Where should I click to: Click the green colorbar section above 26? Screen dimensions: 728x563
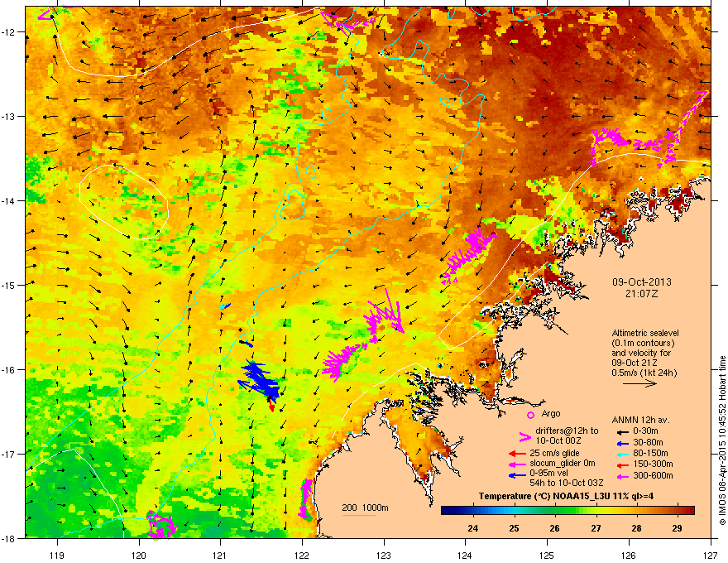(554, 511)
